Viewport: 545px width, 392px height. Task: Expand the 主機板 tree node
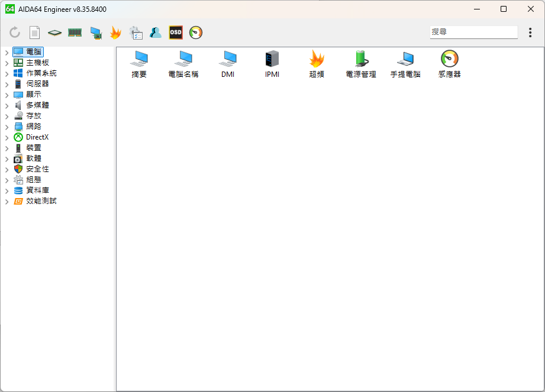7,63
